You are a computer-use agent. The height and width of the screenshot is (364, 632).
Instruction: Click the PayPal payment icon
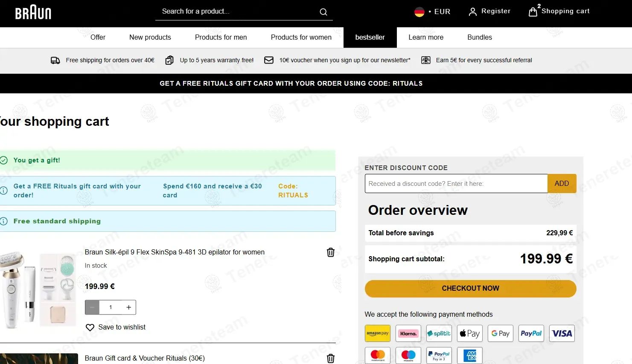pos(531,333)
